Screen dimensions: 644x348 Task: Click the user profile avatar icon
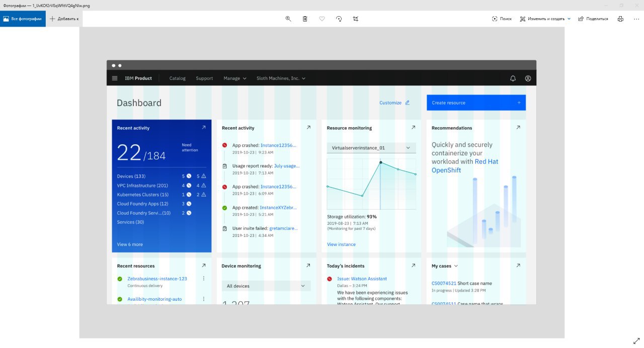coord(528,78)
